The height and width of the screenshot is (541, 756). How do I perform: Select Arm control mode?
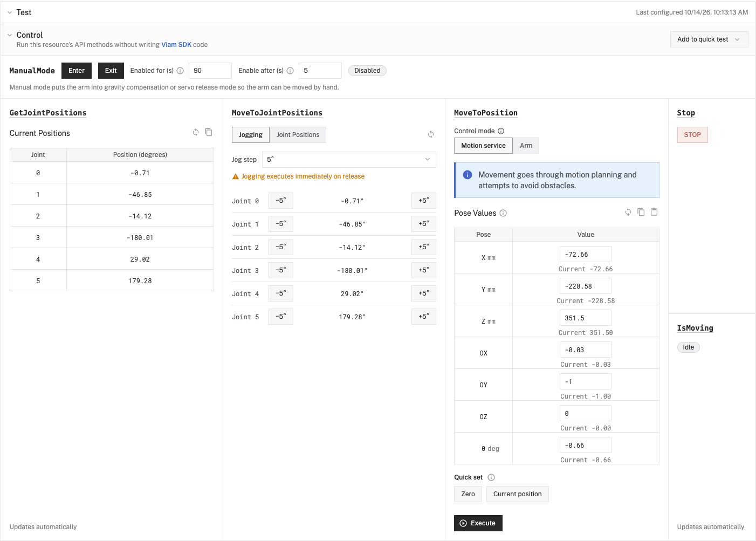(526, 146)
